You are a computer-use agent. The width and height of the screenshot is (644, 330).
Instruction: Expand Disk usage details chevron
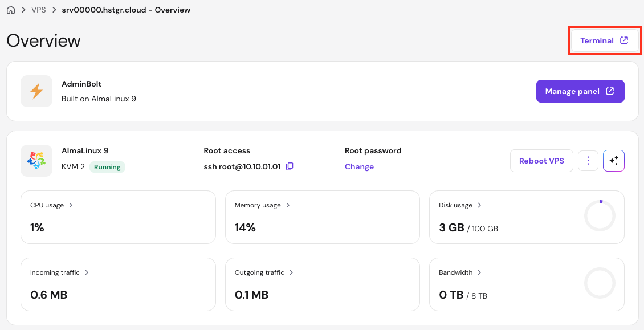479,205
